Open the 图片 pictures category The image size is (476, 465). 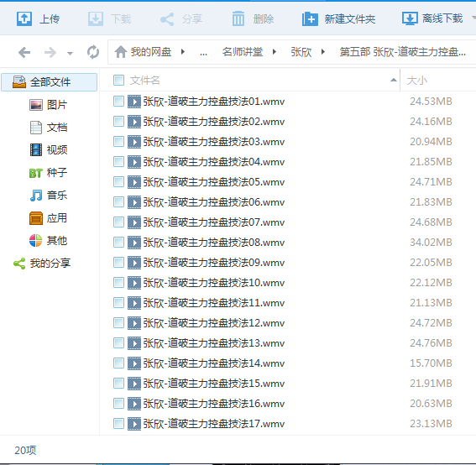point(48,105)
